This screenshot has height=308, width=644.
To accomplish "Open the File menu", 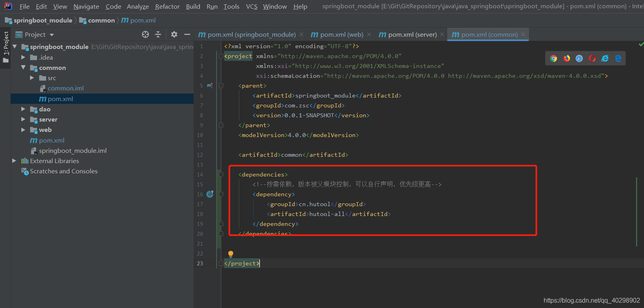I will 24,7.
